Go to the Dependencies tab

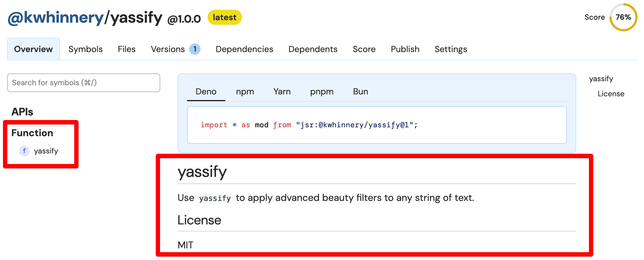click(x=244, y=49)
